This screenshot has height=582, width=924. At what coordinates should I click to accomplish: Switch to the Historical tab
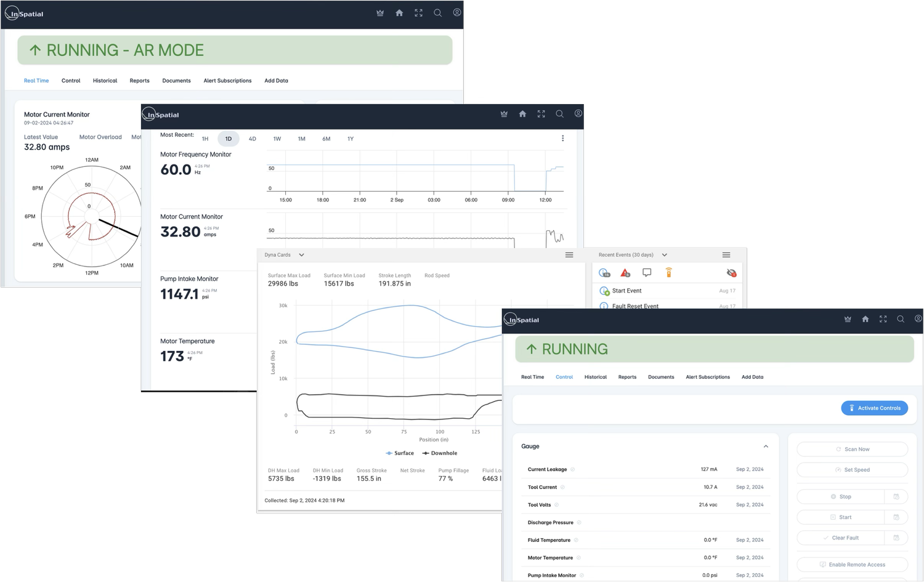[x=595, y=376]
